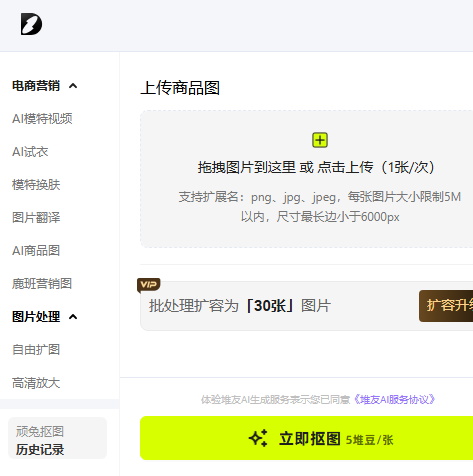
Task: Click the 电商营销 section heading
Action: [x=36, y=86]
